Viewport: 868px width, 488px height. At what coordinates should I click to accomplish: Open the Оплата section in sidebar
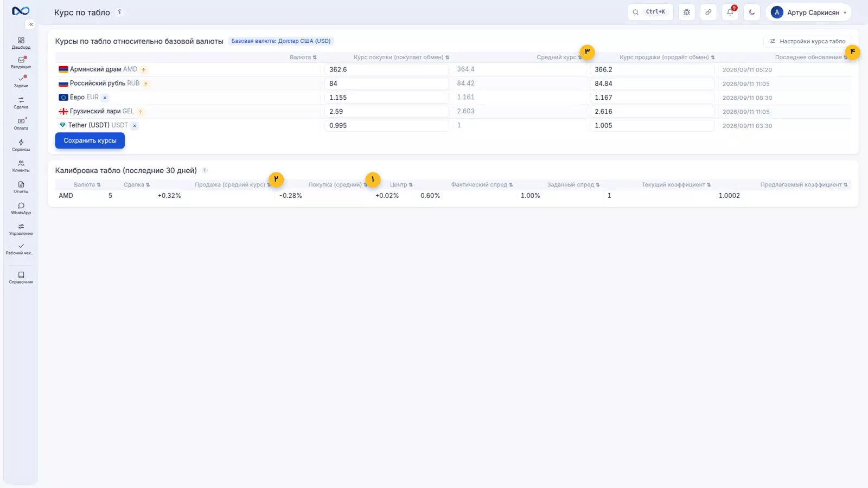pyautogui.click(x=21, y=124)
